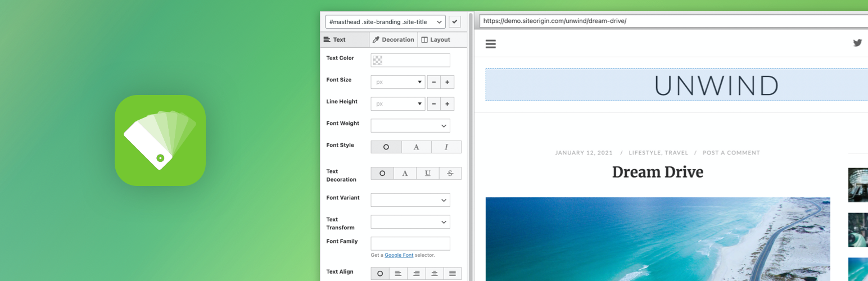Set Text Align to left
The width and height of the screenshot is (868, 281).
(398, 274)
